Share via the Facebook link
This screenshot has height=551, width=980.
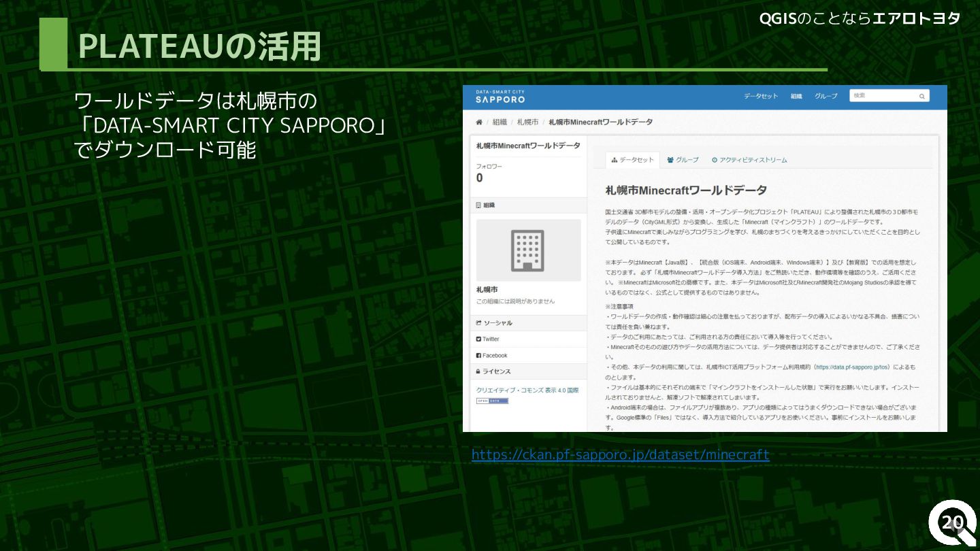pos(492,355)
